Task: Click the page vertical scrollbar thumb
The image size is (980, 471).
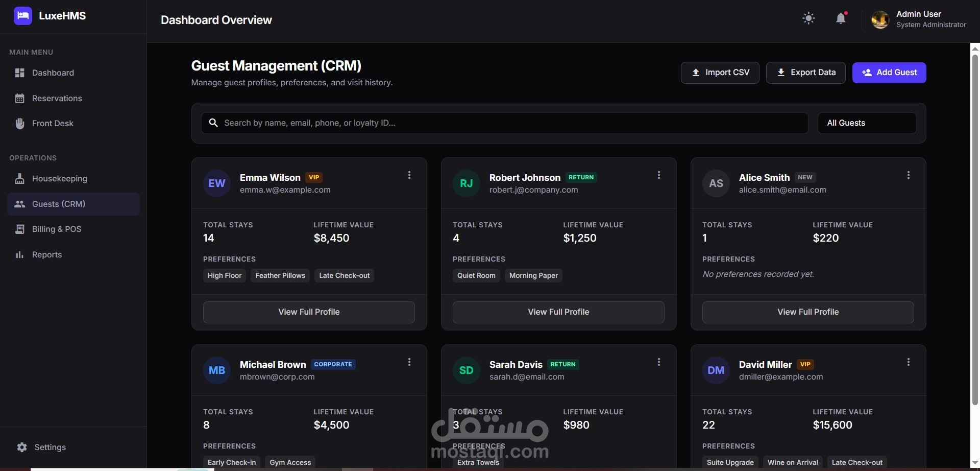Action: [x=975, y=230]
